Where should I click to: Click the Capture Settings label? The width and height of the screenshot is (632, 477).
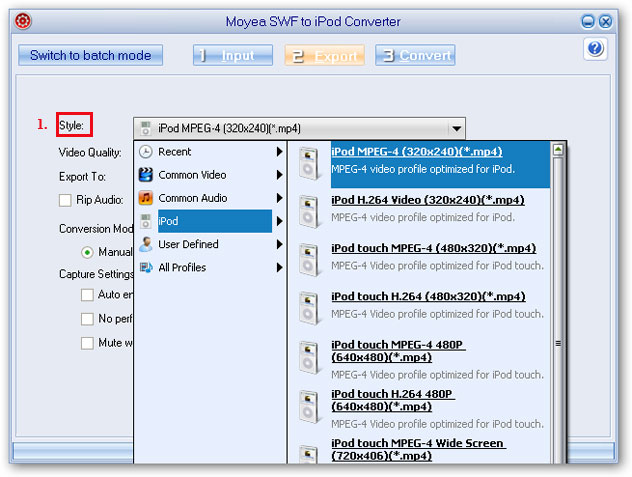(x=96, y=274)
